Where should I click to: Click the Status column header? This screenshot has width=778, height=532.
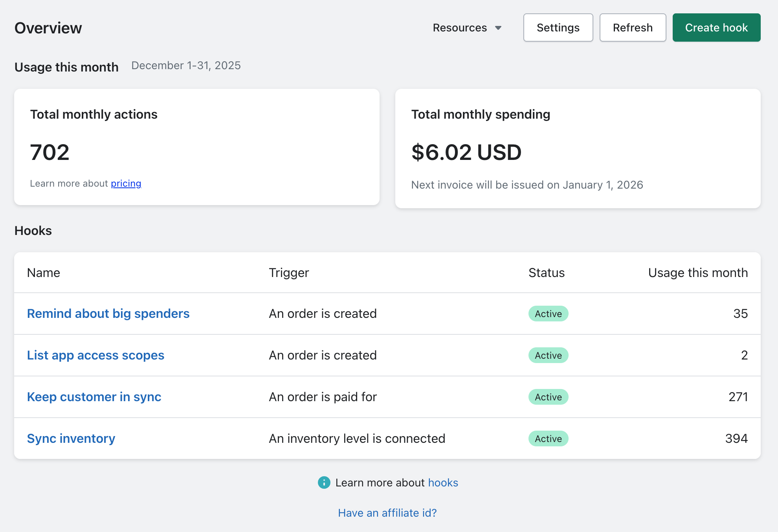tap(546, 272)
